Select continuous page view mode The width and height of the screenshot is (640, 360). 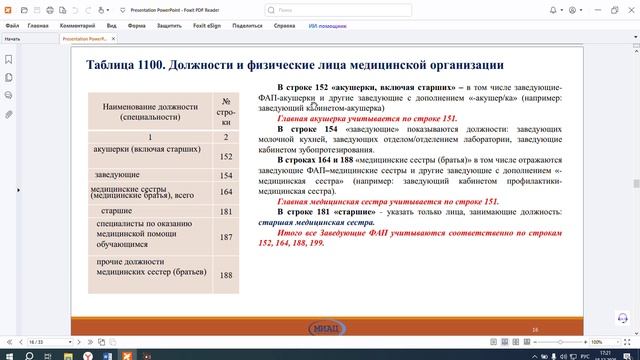pos(505,342)
